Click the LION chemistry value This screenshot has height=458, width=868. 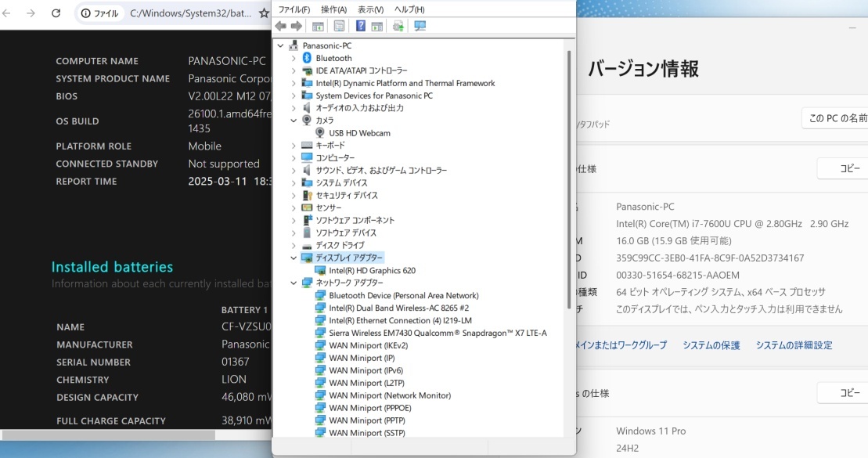(x=233, y=380)
